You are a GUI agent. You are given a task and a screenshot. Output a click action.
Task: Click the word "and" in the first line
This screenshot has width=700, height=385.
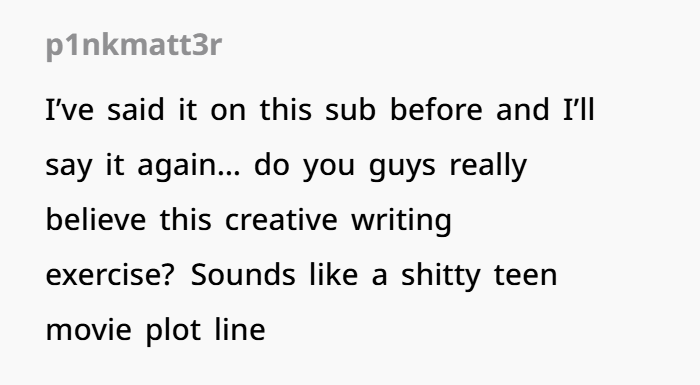pyautogui.click(x=522, y=109)
